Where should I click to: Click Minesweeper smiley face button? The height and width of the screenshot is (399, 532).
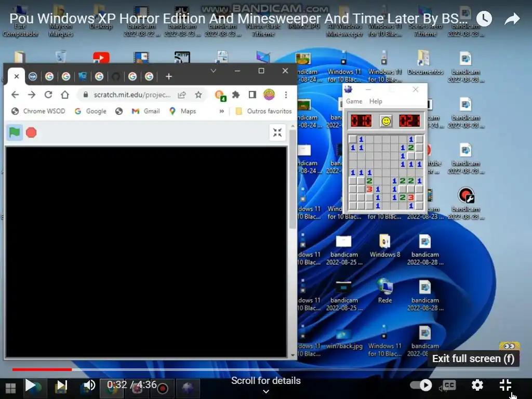point(386,121)
